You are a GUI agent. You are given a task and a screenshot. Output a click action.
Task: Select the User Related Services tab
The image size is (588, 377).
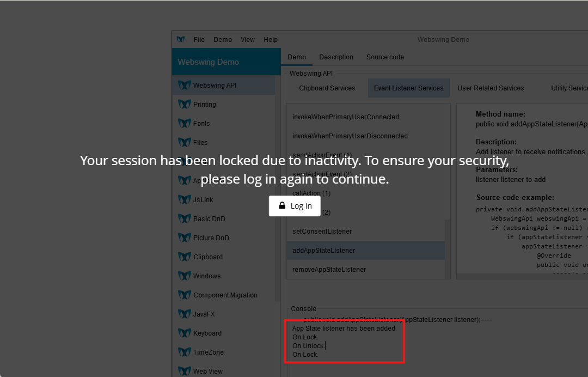tap(491, 88)
